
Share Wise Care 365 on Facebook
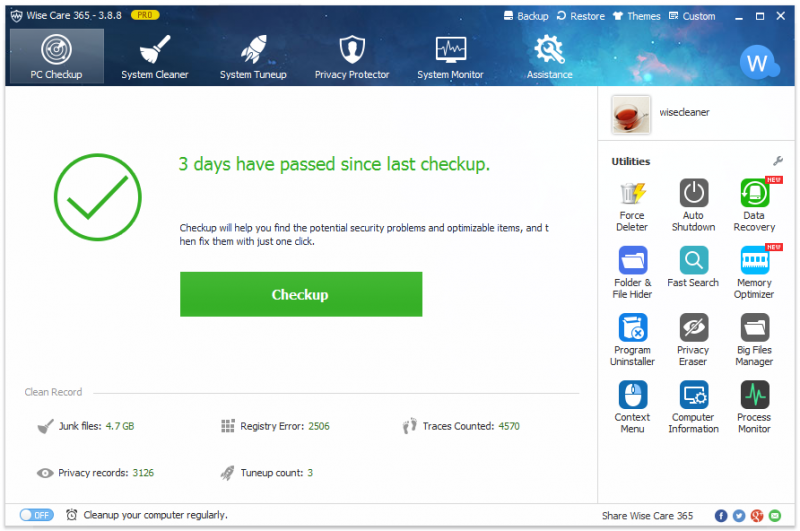[x=721, y=516]
